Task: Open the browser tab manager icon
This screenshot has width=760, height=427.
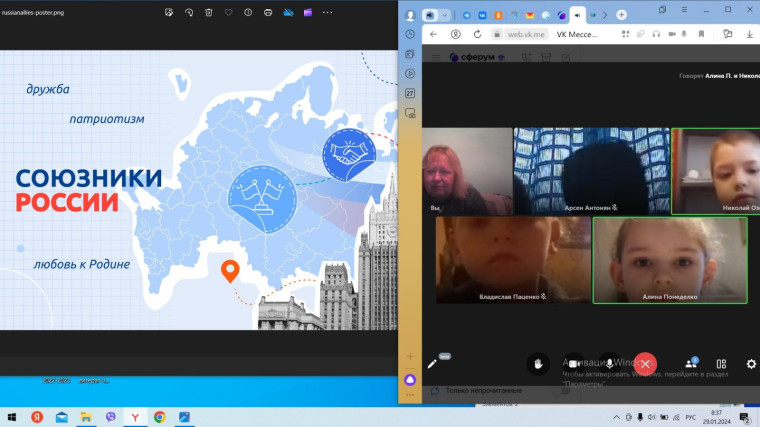Action: point(663,10)
